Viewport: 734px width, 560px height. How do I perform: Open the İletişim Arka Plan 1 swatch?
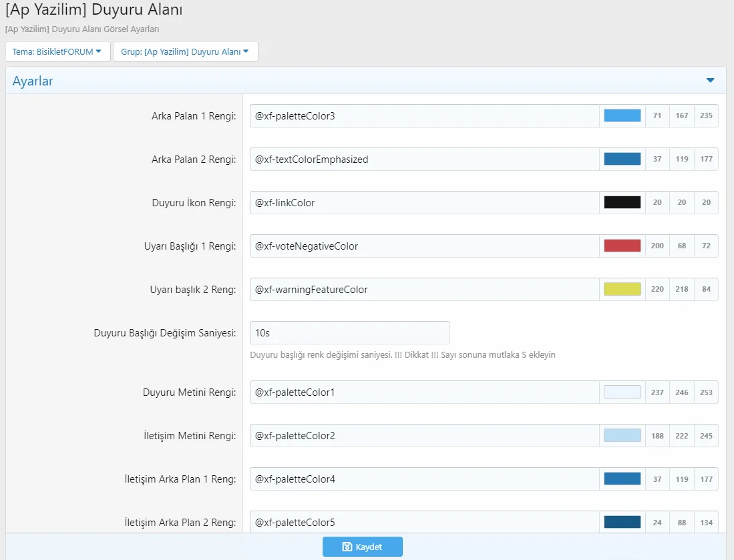tap(622, 479)
